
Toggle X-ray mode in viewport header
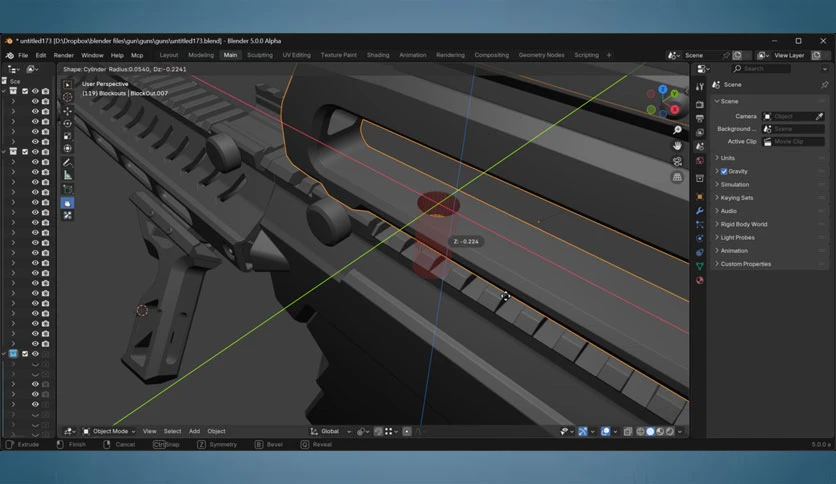click(x=628, y=431)
